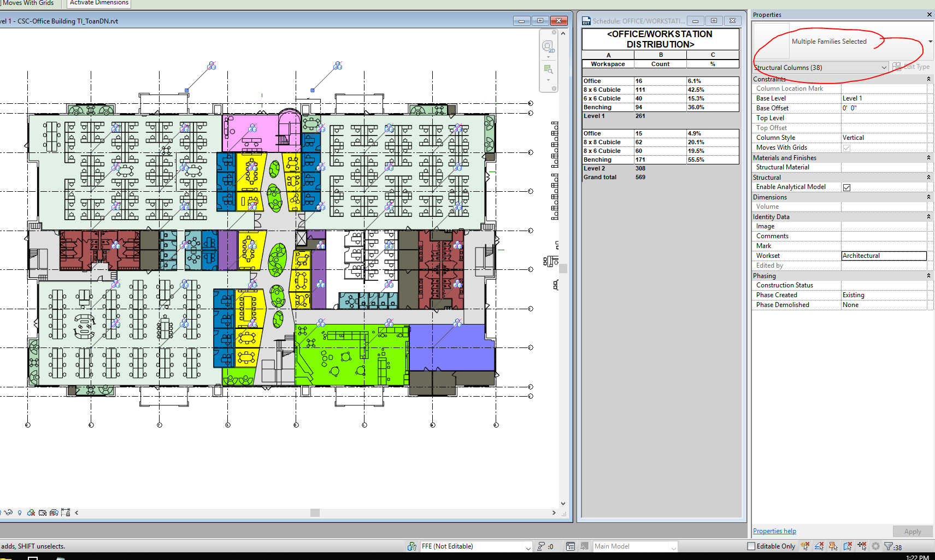
Task: Select the Reveal Constraints icon
Action: [x=66, y=512]
